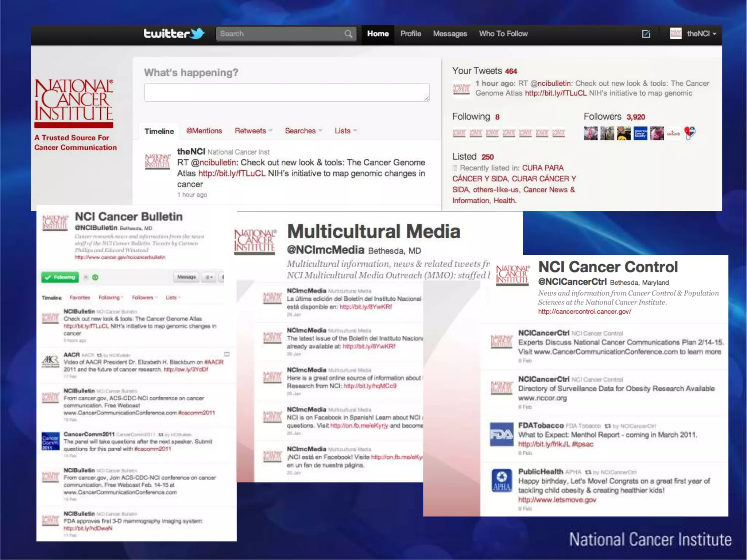
Task: Click the green retweet circle icon
Action: (95, 277)
